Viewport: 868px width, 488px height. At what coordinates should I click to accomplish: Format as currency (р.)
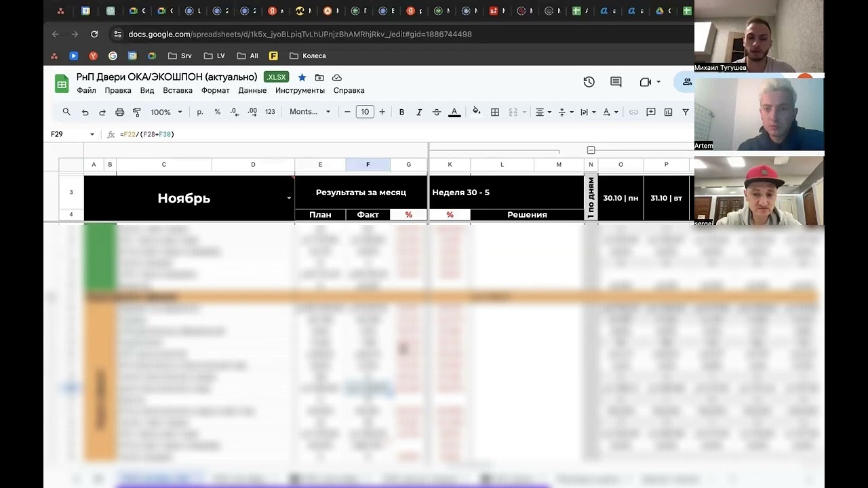tap(200, 112)
